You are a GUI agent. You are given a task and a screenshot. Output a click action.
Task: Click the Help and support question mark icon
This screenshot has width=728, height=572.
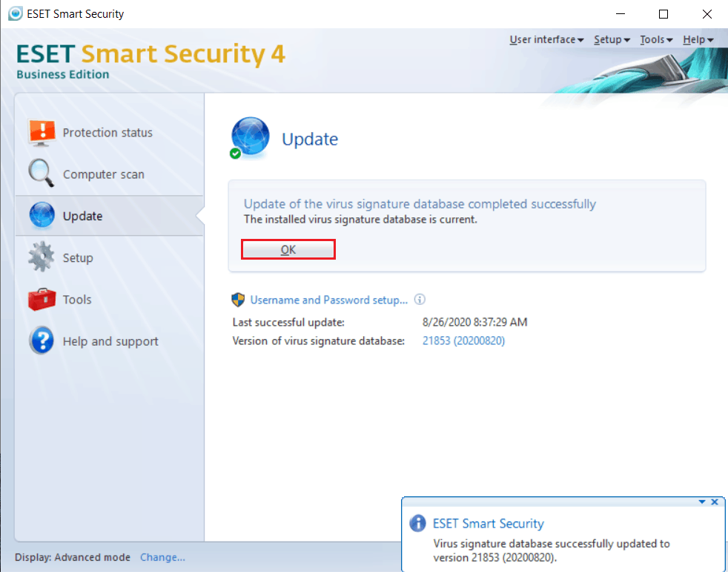(x=42, y=340)
